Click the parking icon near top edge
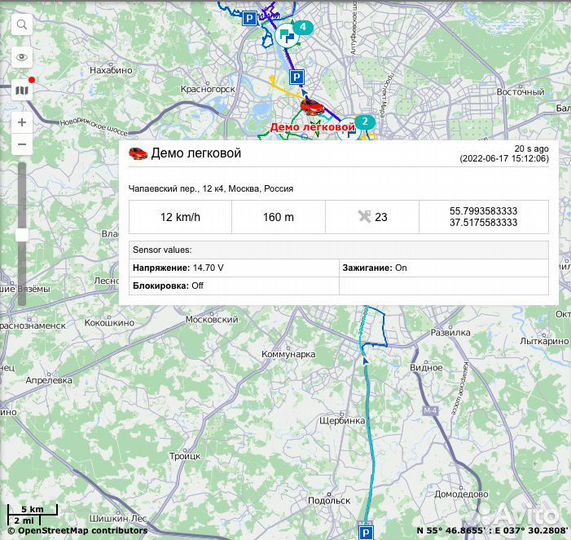Viewport: 571px width, 540px height. (250, 18)
